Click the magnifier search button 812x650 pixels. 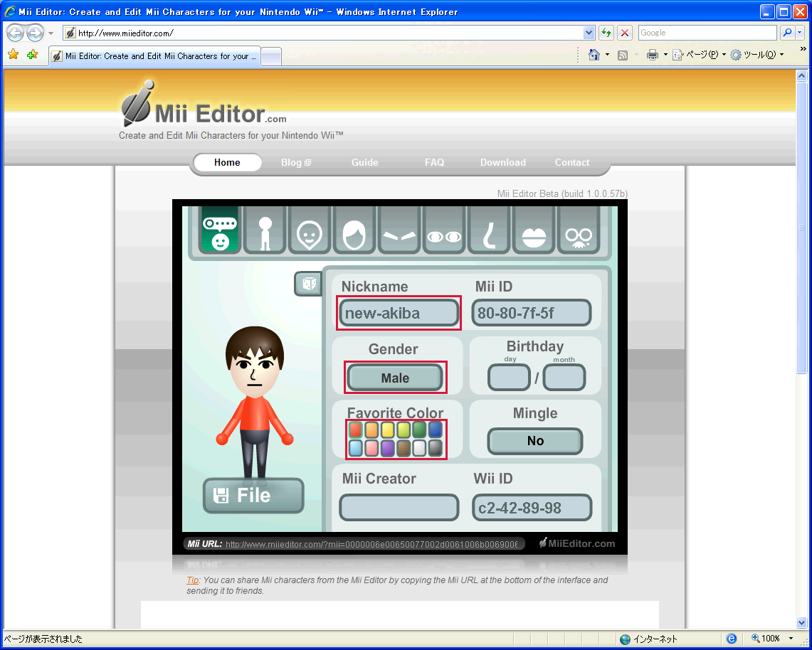(x=787, y=33)
